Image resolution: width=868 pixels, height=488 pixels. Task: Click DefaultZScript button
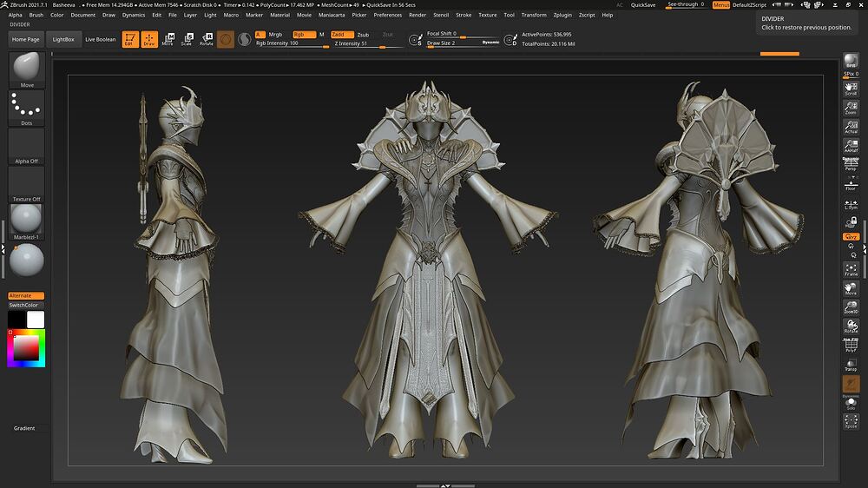click(750, 5)
